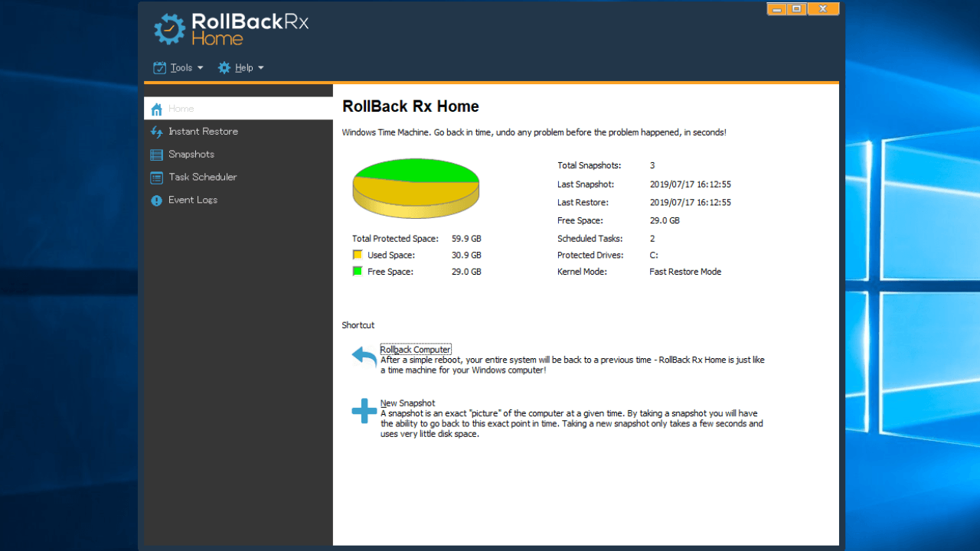Click the Help menu gear icon
The height and width of the screenshot is (551, 980).
(x=224, y=67)
